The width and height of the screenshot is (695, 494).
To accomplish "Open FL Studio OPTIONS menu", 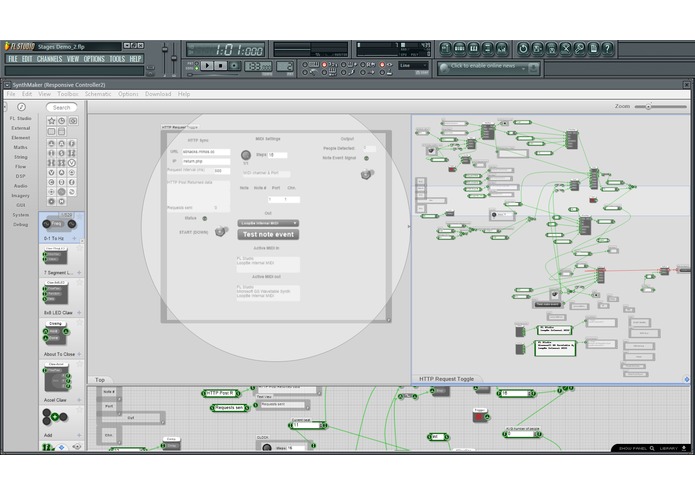I will pyautogui.click(x=94, y=59).
